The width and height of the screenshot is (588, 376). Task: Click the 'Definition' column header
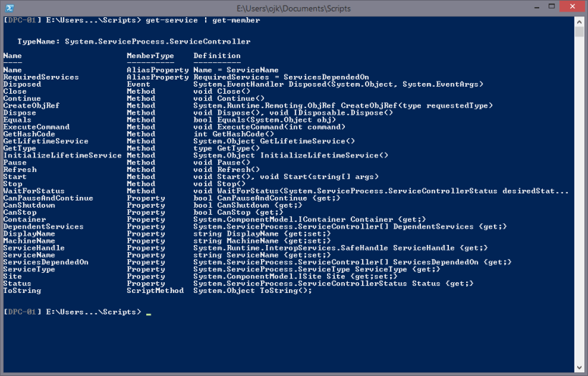(x=217, y=55)
